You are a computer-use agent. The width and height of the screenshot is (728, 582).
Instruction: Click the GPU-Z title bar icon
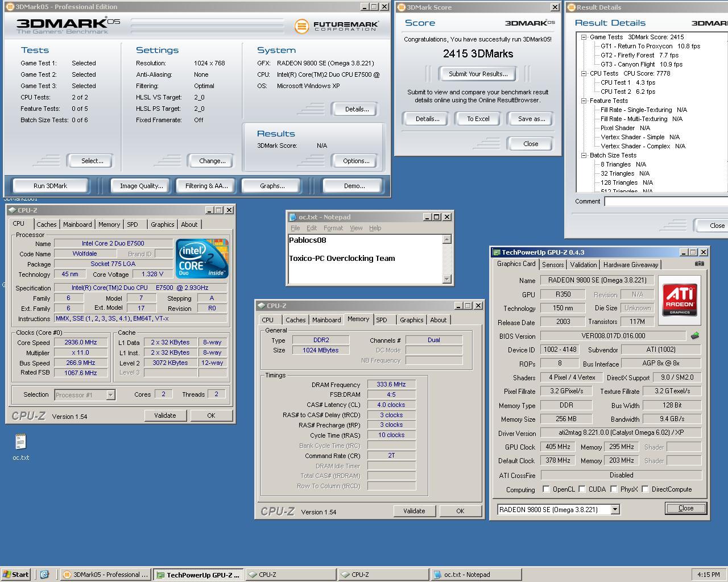pos(497,252)
